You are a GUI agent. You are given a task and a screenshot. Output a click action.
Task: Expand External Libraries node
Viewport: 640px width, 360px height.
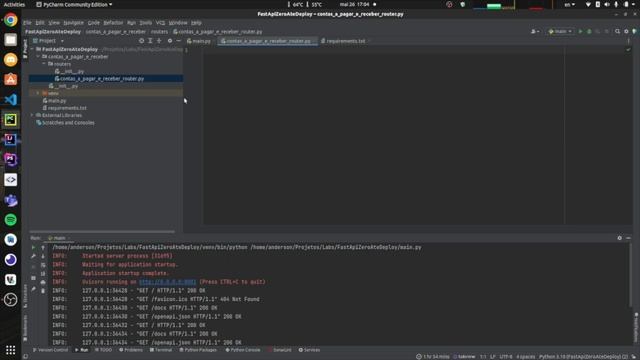[x=32, y=115]
